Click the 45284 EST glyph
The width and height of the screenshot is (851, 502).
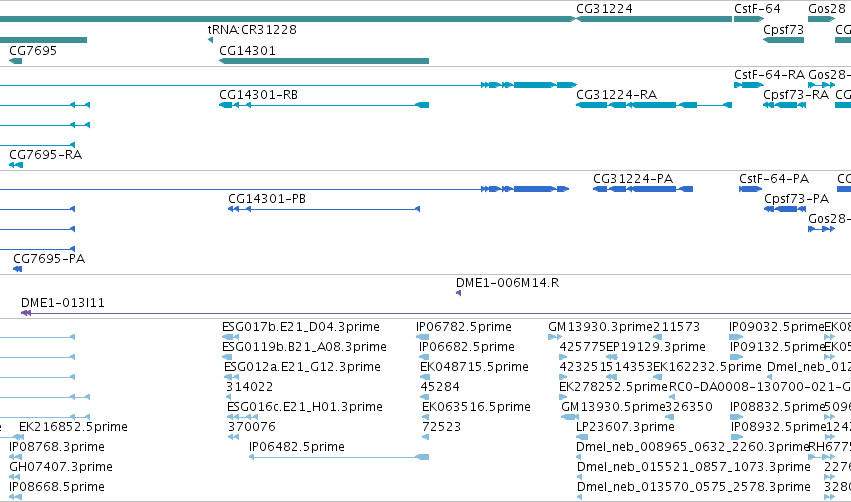(424, 397)
